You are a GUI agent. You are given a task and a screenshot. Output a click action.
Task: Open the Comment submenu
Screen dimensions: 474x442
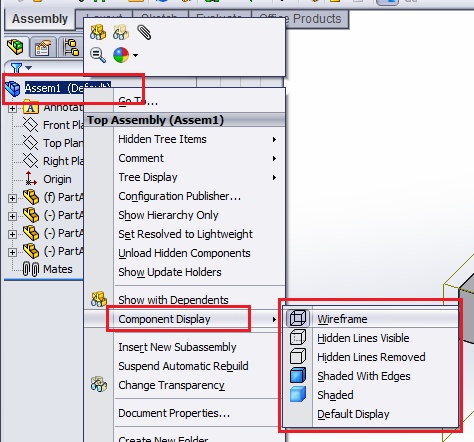pyautogui.click(x=199, y=158)
